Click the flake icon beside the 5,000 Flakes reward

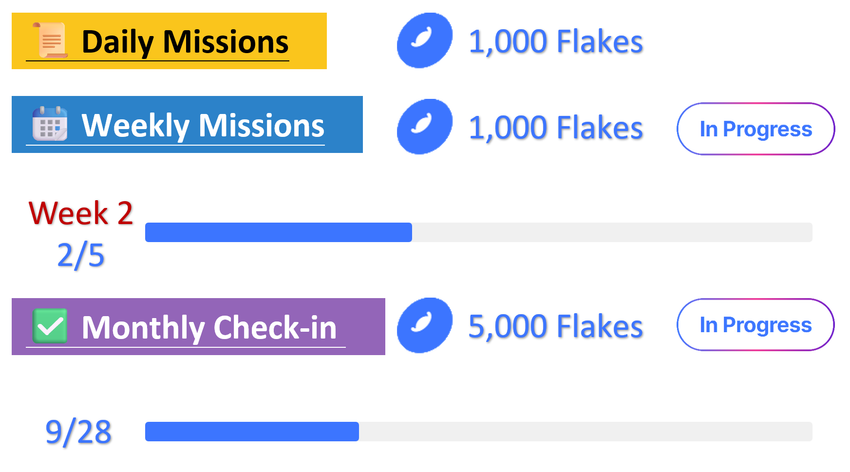pos(421,326)
